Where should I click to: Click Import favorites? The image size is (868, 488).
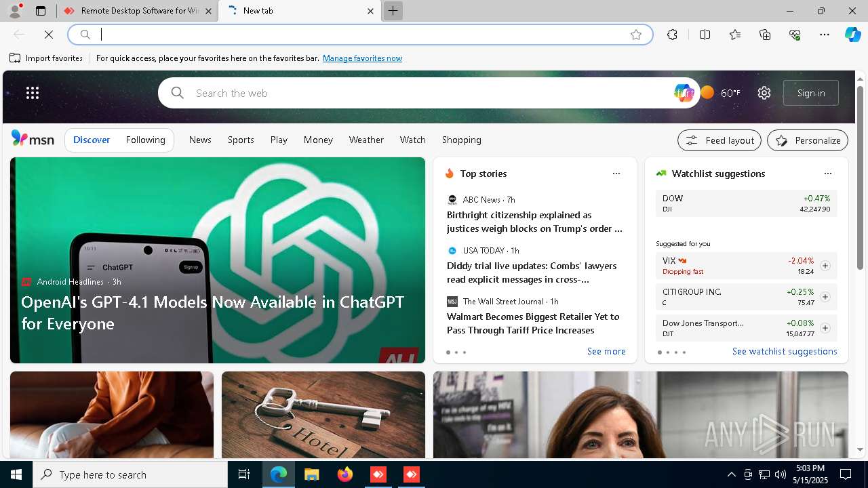pyautogui.click(x=46, y=58)
